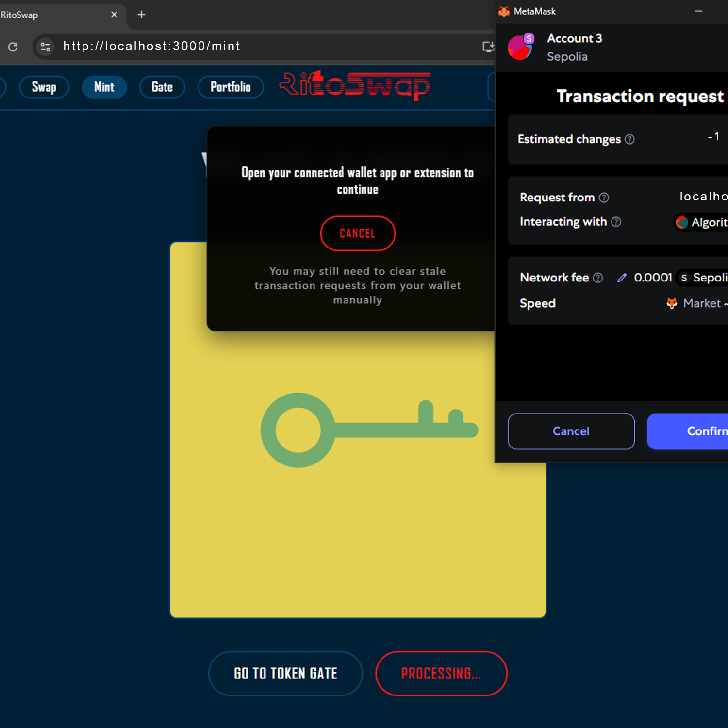
Task: Click the Interacting with info icon
Action: [616, 222]
